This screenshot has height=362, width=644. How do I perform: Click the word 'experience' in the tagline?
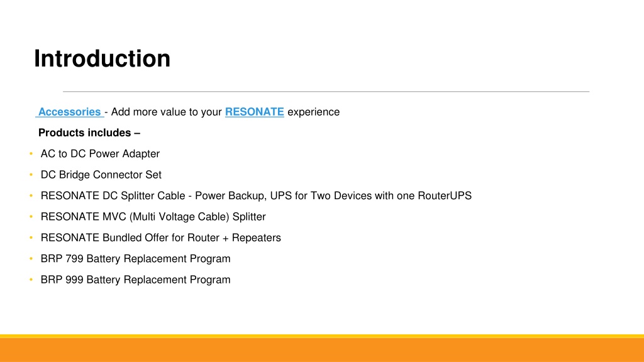pos(313,112)
